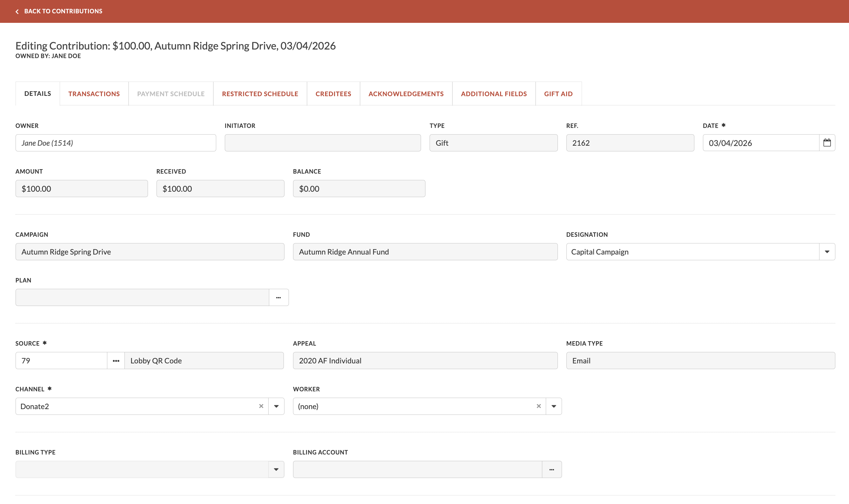Open the empty Billing Type combo box
The image size is (849, 504).
[150, 469]
